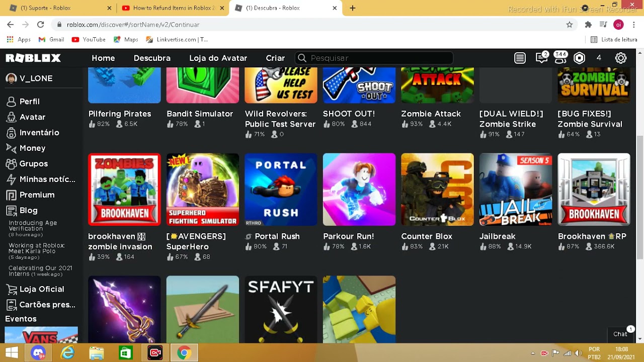Open the messages icon with badge 2
The image size is (644, 362).
[541, 58]
